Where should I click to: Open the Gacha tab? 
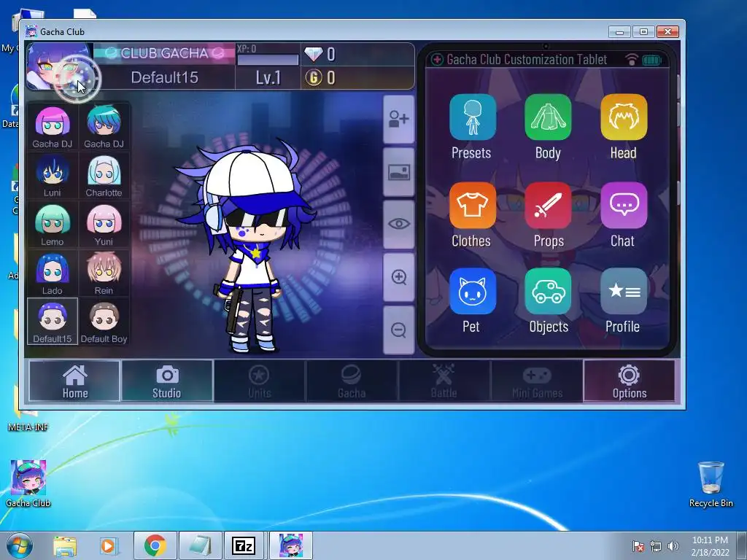point(352,381)
